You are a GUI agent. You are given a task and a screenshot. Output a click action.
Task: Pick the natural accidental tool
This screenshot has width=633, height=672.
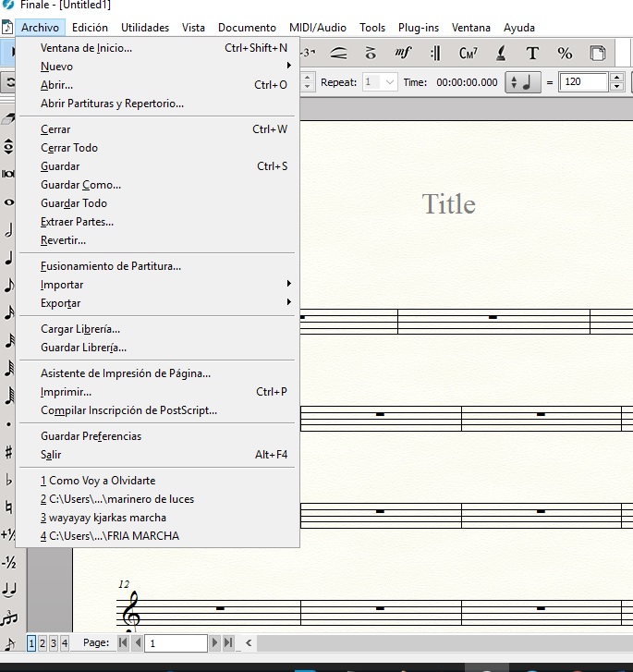[x=8, y=507]
